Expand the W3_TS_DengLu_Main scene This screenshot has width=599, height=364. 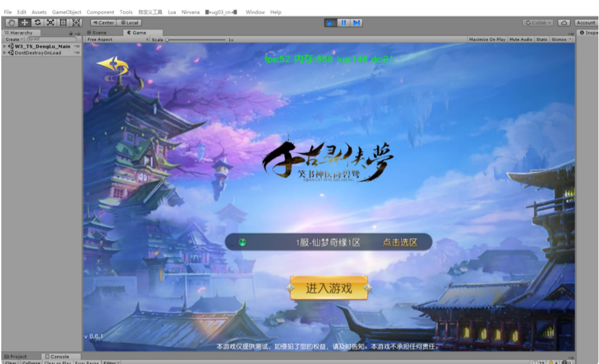click(5, 46)
